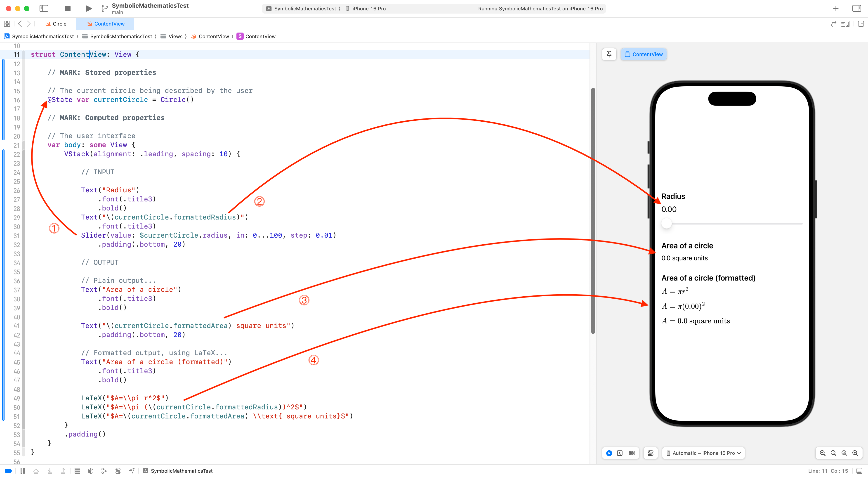868x477 pixels.
Task: Open canvas variants grid button
Action: [x=632, y=453]
